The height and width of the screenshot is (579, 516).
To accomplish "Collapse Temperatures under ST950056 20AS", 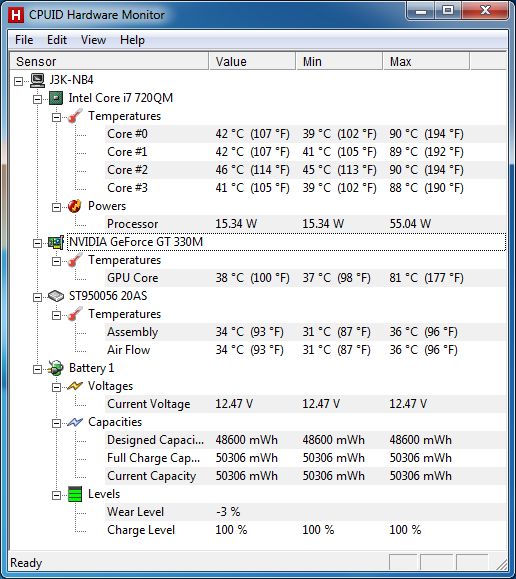I will tap(56, 315).
